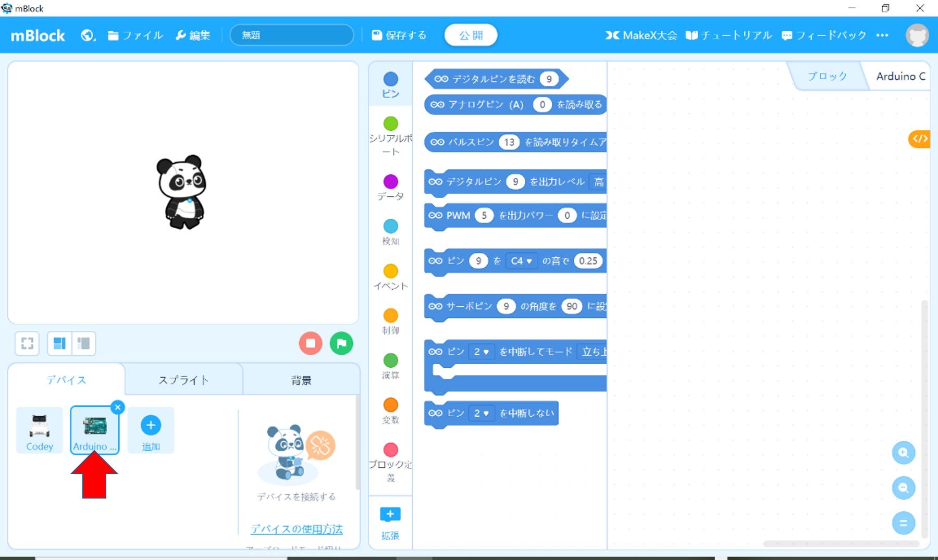The width and height of the screenshot is (938, 560).
Task: Select the イベント block category
Action: click(390, 277)
